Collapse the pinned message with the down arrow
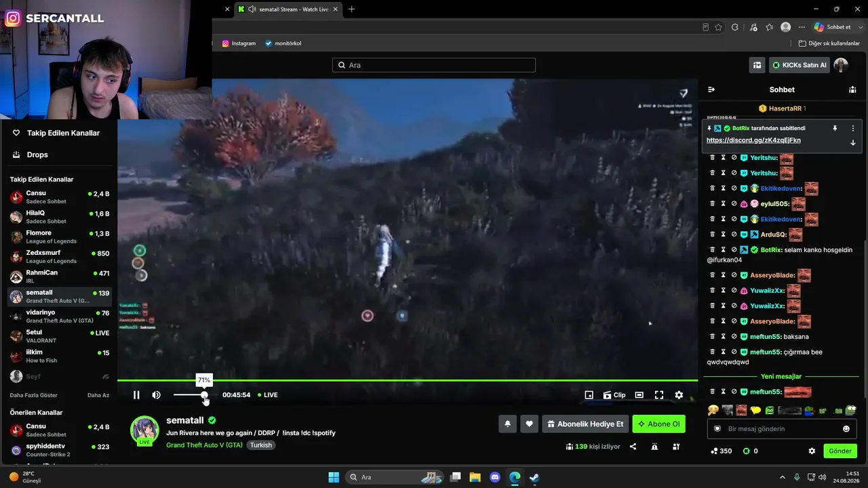The height and width of the screenshot is (488, 868). tap(853, 143)
